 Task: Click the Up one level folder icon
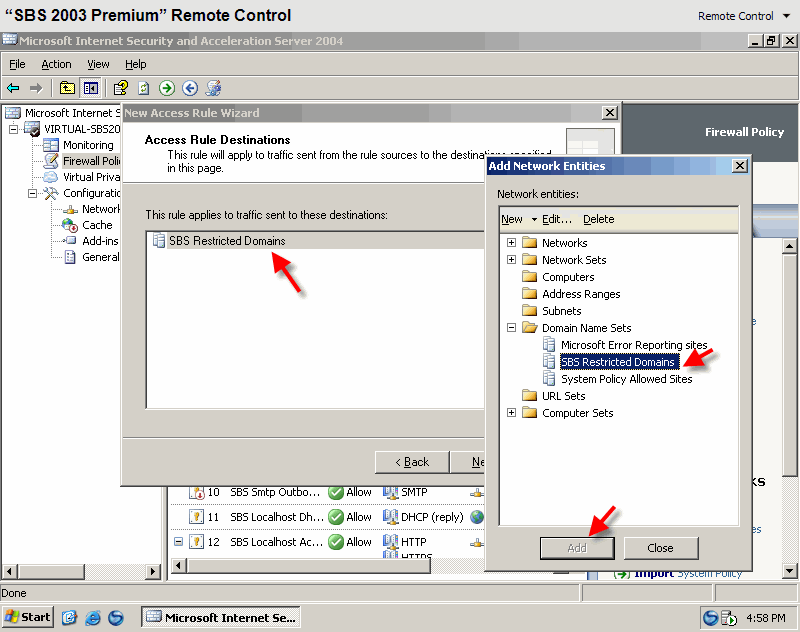tap(67, 88)
